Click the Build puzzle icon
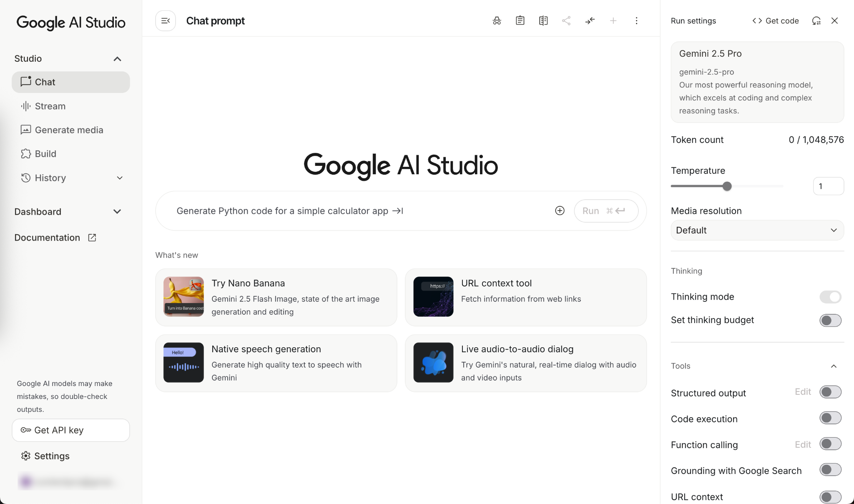854x504 pixels. pyautogui.click(x=26, y=154)
